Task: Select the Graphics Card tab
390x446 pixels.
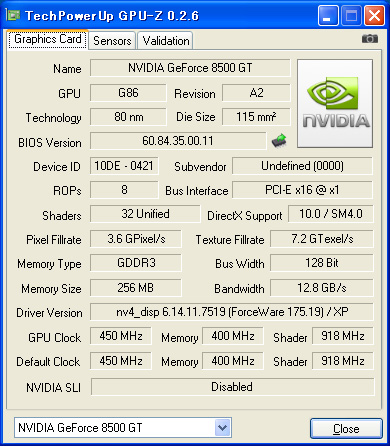Action: tap(48, 39)
